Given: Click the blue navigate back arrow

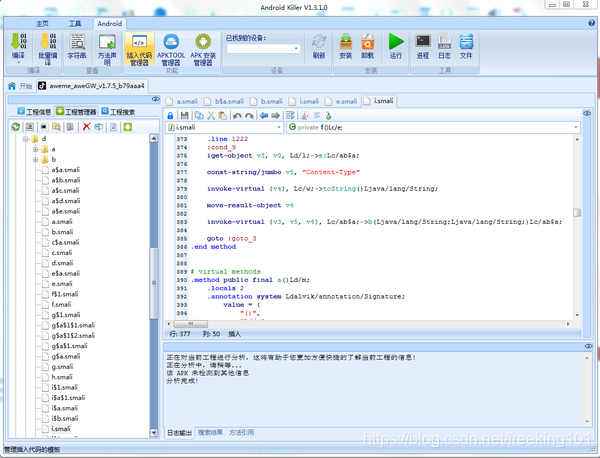Looking at the screenshot, I should coord(264,115).
